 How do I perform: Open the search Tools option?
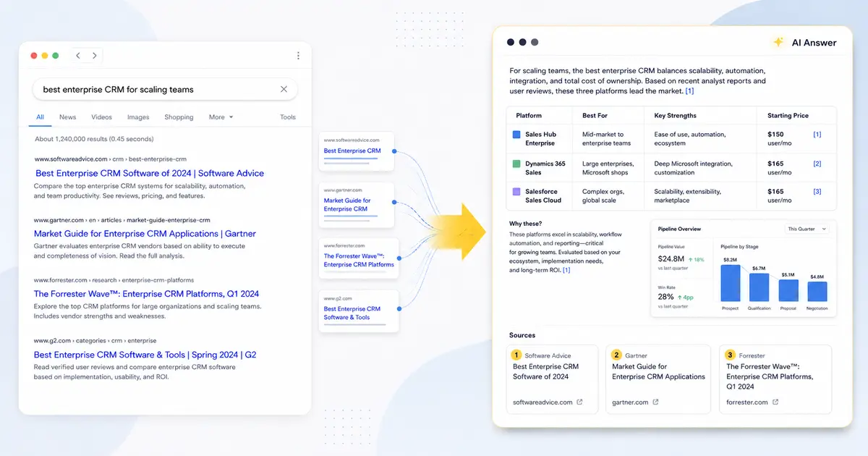click(288, 117)
